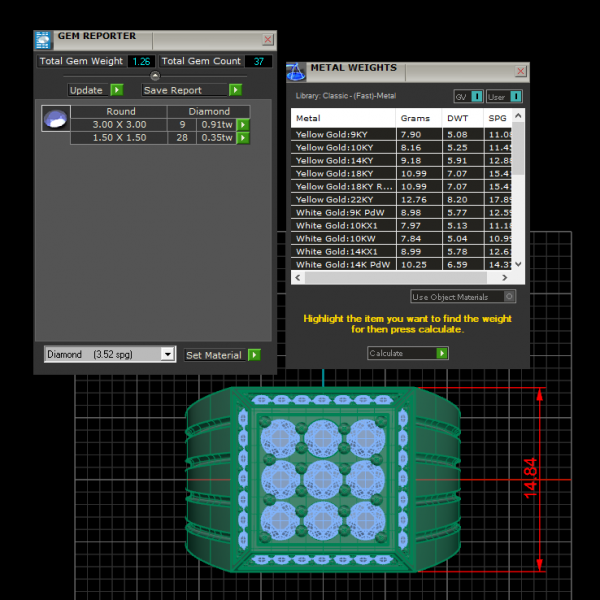Select the White Gold:10KW row
The height and width of the screenshot is (600, 600).
(x=340, y=239)
